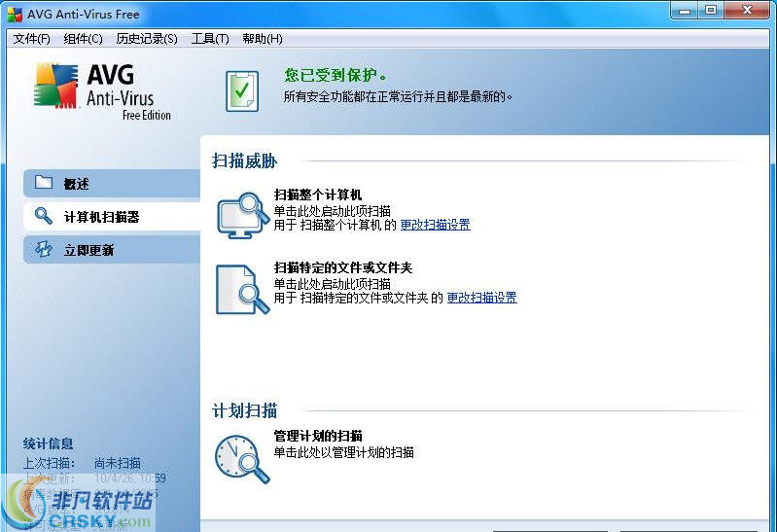Open 更改扫描设置 link for whole computer scan
The image size is (777, 532).
pyautogui.click(x=435, y=225)
